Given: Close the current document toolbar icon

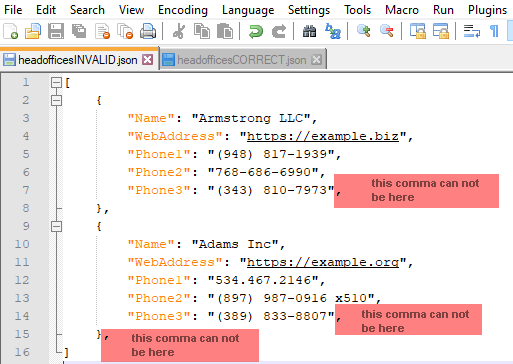Looking at the screenshot, I should pos(102,31).
